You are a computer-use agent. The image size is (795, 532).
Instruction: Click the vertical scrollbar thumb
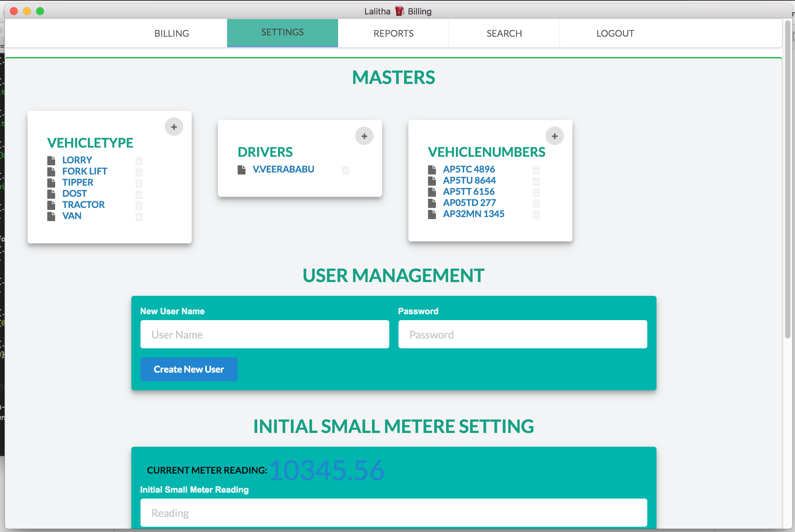coord(788,179)
